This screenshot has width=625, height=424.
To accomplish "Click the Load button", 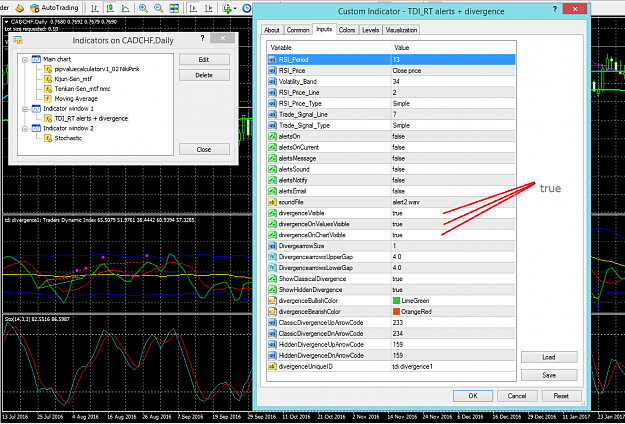I will (x=549, y=357).
